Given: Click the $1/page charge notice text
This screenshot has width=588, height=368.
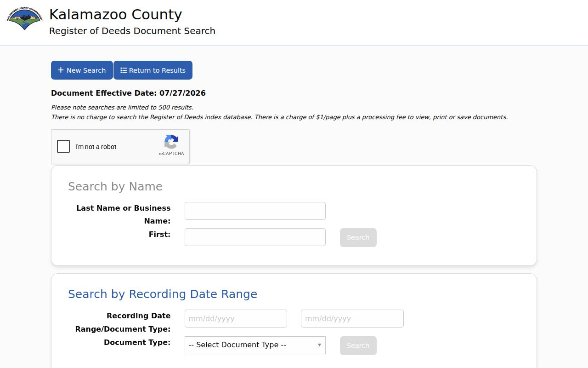Looking at the screenshot, I should [x=279, y=117].
